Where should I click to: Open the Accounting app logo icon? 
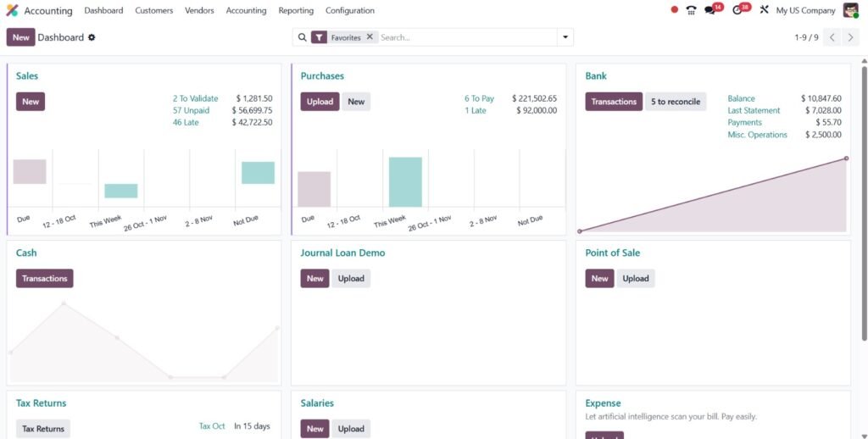tap(12, 11)
